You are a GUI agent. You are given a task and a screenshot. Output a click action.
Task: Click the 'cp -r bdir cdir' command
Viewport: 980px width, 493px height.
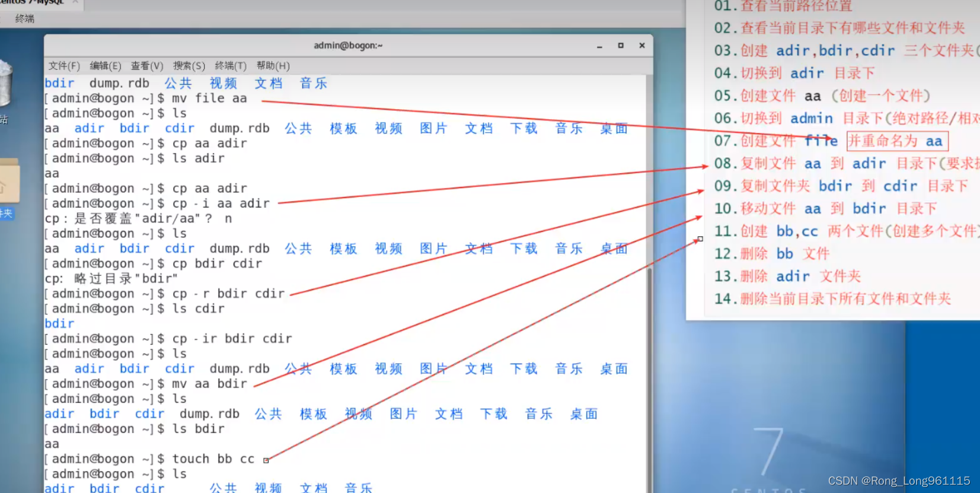[x=228, y=294]
